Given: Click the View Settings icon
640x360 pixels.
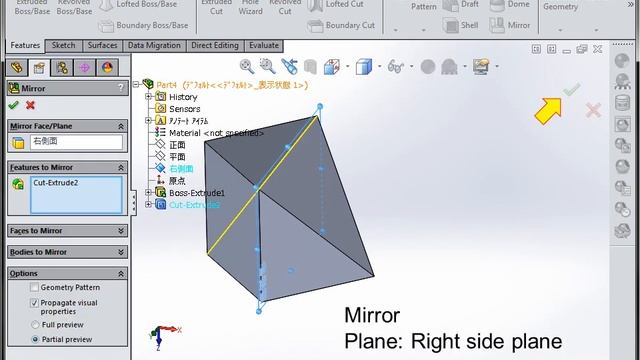Looking at the screenshot, I should [481, 67].
